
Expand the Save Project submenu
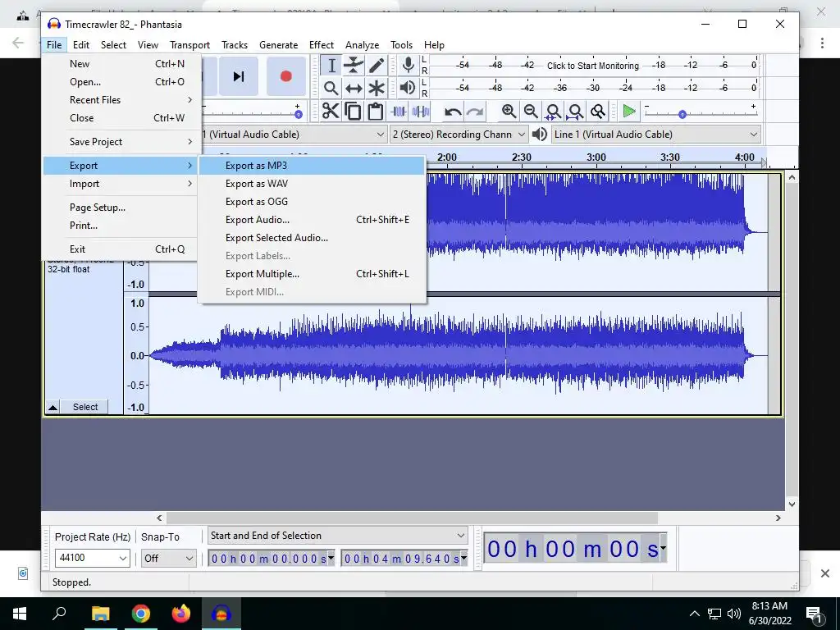coord(123,142)
